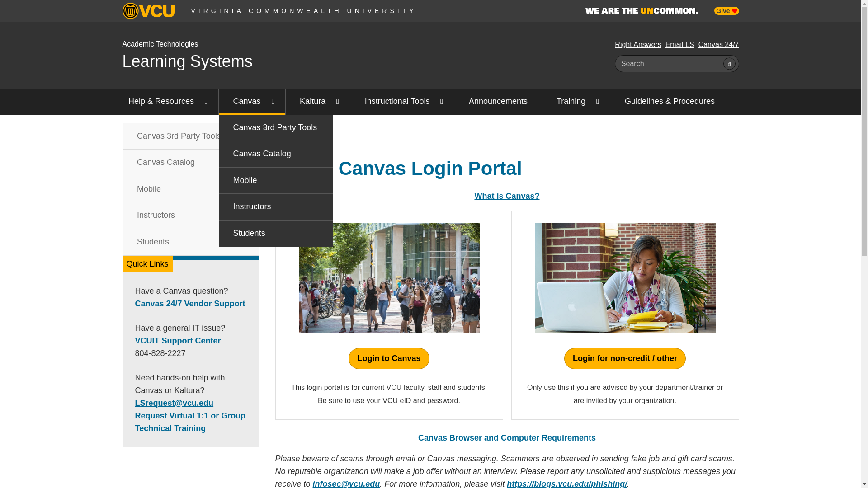The height and width of the screenshot is (488, 868).
Task: Open the We Are The Uncommon banner link
Action: [642, 11]
